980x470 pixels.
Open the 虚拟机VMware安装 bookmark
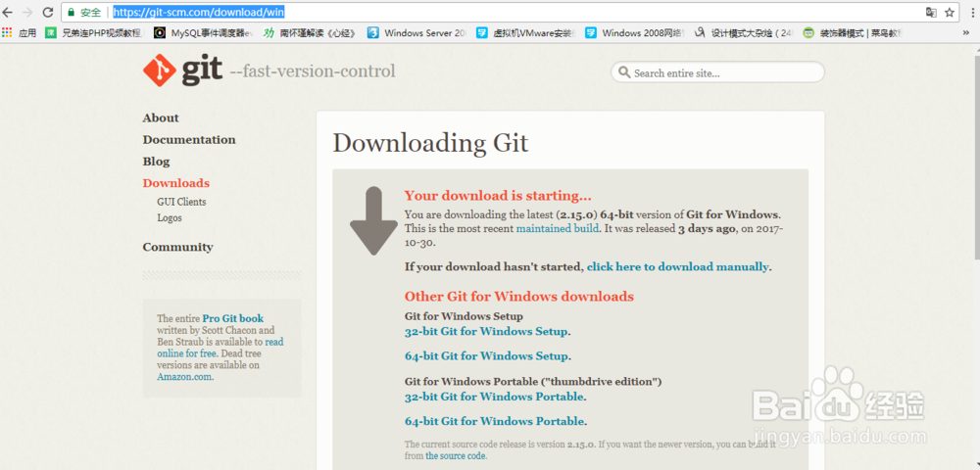tap(525, 33)
